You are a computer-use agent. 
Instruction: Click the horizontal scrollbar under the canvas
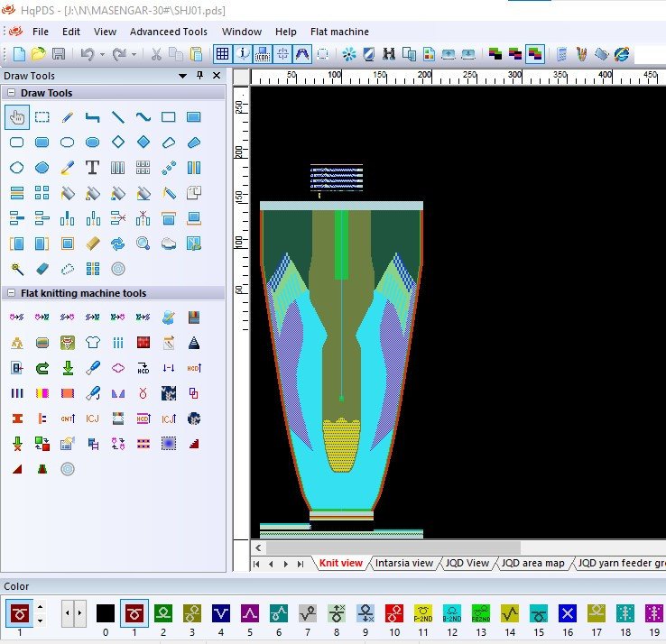(x=393, y=547)
